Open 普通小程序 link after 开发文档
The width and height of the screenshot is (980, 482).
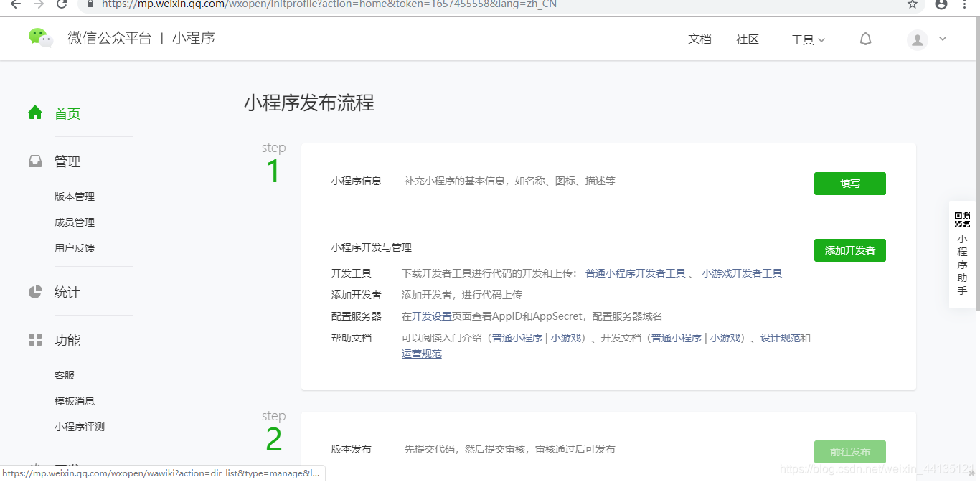(677, 338)
